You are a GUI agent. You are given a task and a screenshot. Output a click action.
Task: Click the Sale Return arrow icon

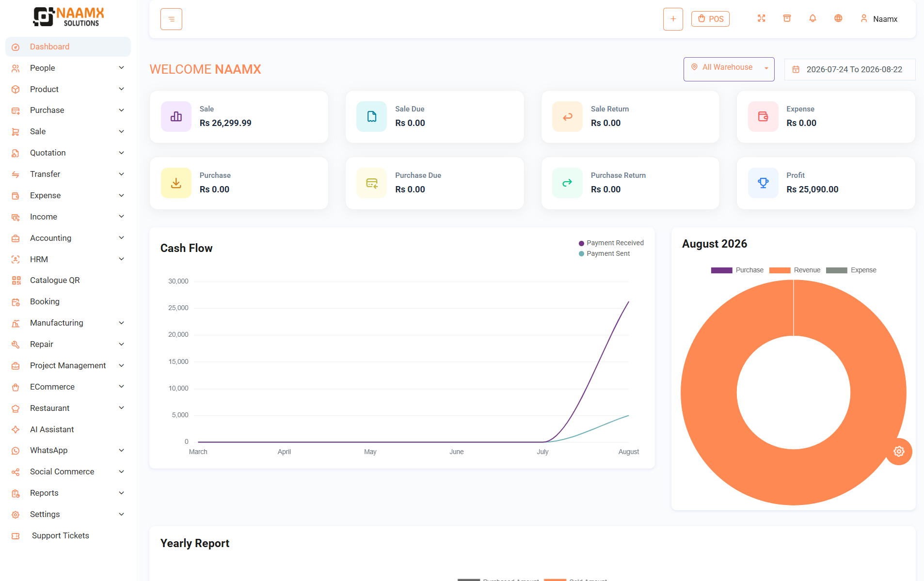(567, 116)
